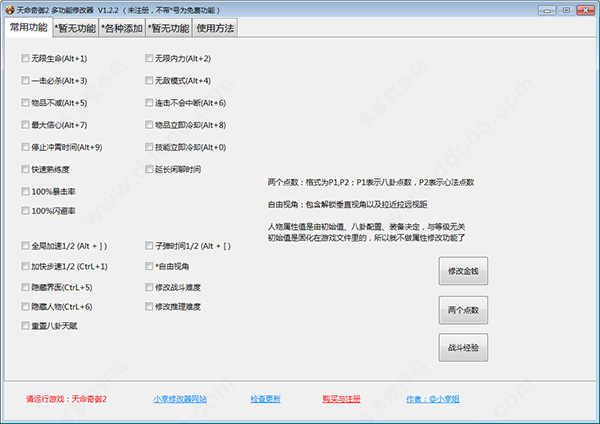600x424 pixels.
Task: Enable 100%暴击率
Action: [25, 191]
